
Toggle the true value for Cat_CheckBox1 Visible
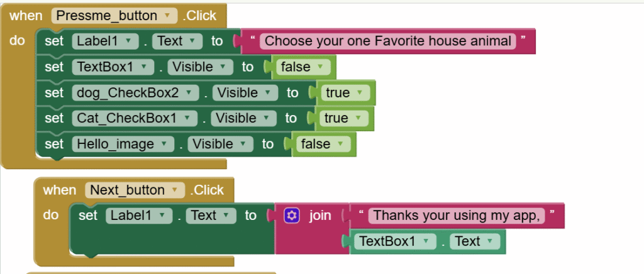coord(344,118)
